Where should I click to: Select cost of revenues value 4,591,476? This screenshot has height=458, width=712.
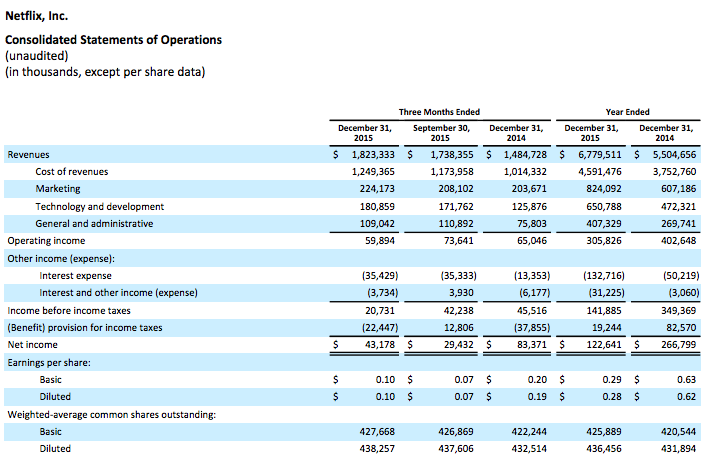(599, 172)
